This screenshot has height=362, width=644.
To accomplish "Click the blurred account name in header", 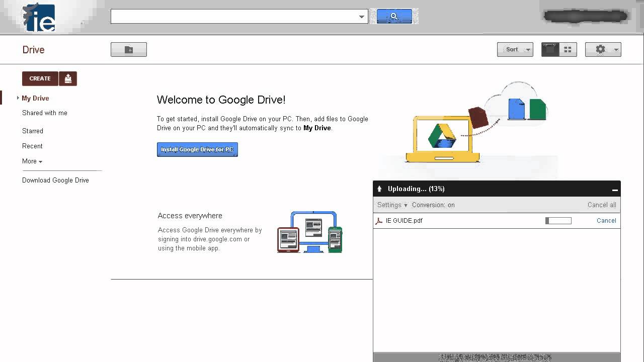I will tap(586, 16).
